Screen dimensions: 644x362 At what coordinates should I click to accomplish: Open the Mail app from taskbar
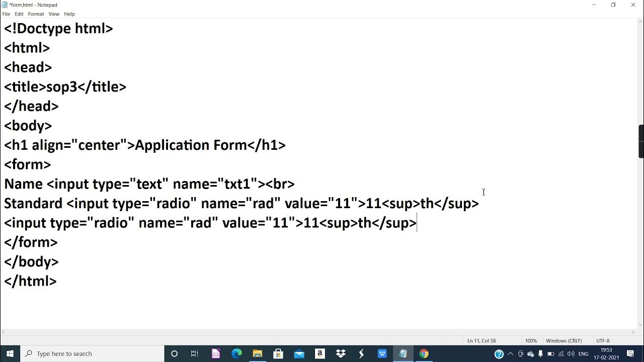click(x=299, y=353)
